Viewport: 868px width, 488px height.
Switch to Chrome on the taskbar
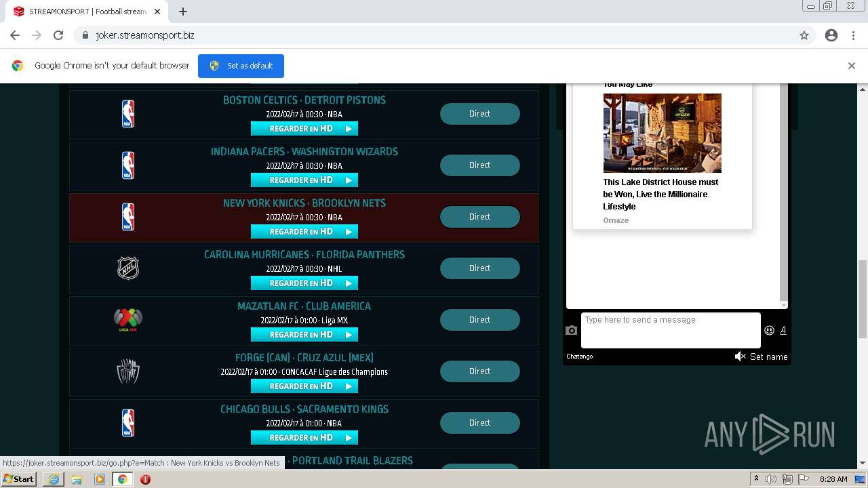click(x=123, y=479)
